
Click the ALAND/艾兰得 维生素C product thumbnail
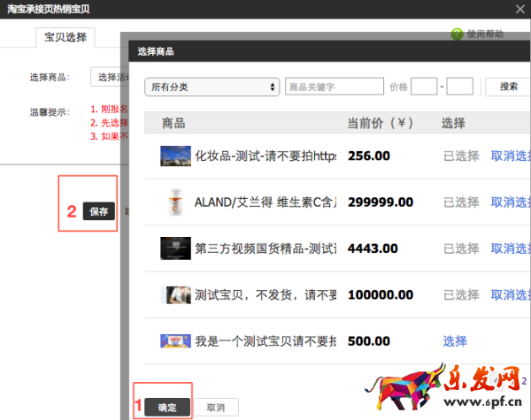point(175,202)
